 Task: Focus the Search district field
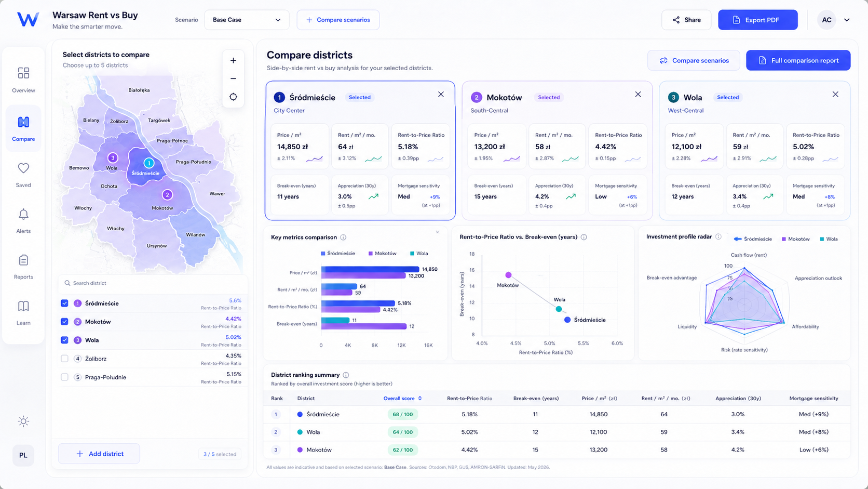click(152, 283)
